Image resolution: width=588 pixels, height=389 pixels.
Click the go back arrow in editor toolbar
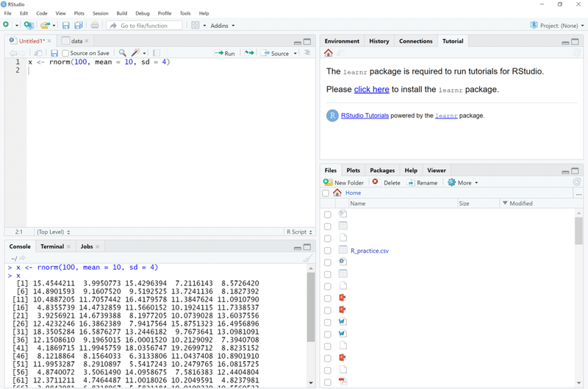click(x=12, y=53)
